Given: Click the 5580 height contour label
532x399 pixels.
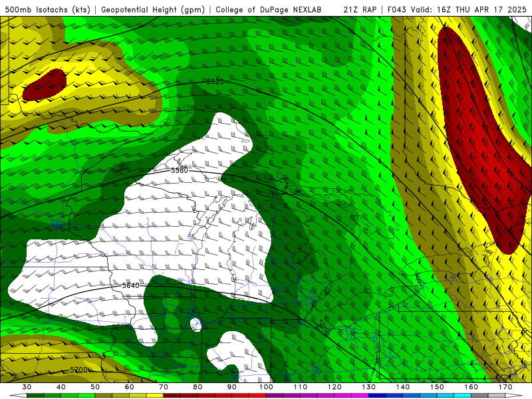Looking at the screenshot, I should [179, 170].
